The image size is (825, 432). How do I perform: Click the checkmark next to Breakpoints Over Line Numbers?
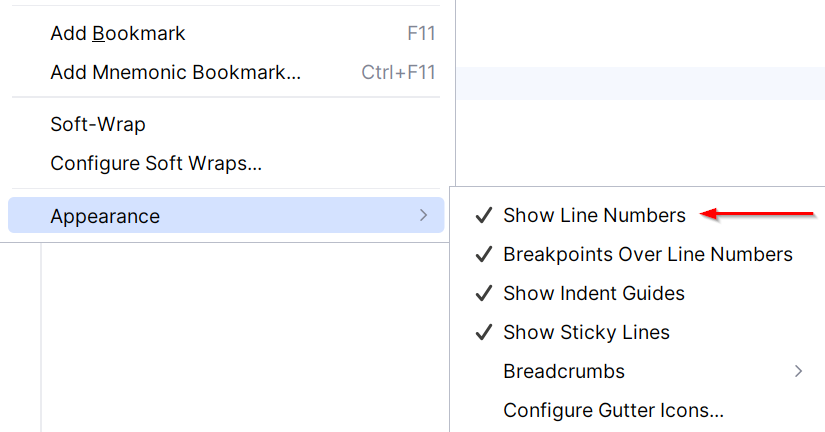[484, 255]
